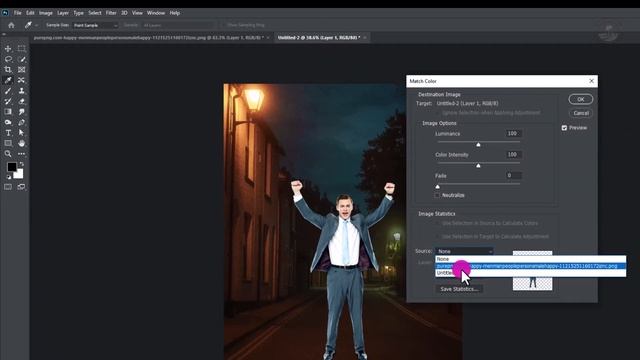Click the Color Intensity value field
Screen dimensions: 640x360
tap(513, 155)
